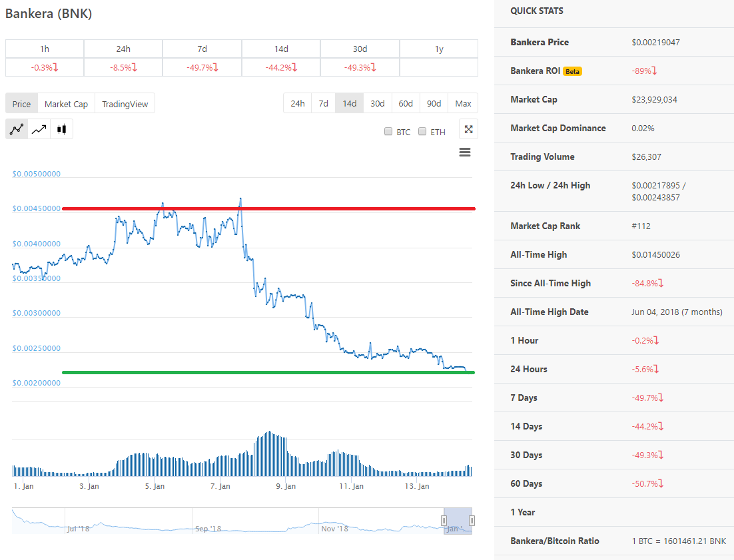Click the tallest volume bar cluster near 9. Jan

tap(270, 454)
